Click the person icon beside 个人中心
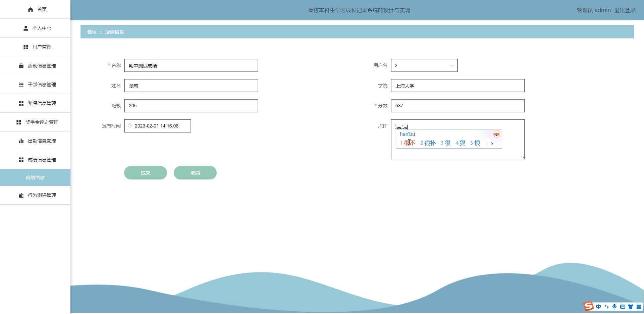Viewport: 644px width, 314px height. click(x=26, y=28)
